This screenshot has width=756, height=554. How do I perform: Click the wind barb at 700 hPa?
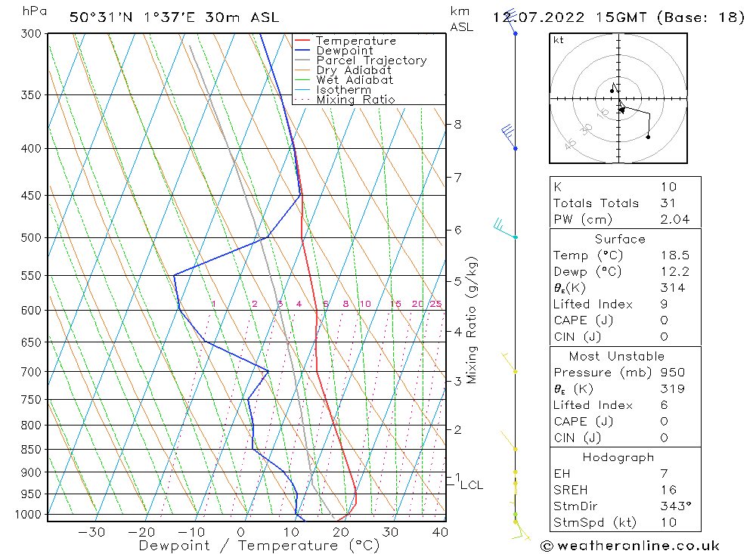(509, 362)
